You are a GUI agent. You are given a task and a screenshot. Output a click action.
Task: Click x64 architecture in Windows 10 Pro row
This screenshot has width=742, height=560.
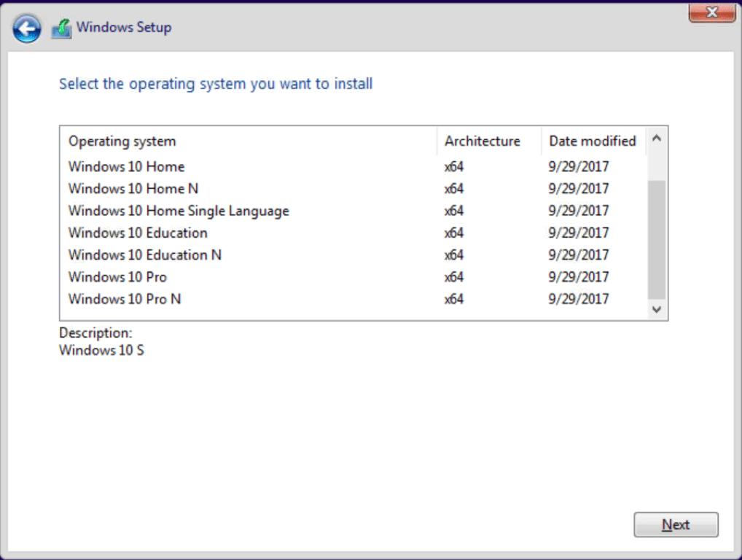(x=453, y=277)
